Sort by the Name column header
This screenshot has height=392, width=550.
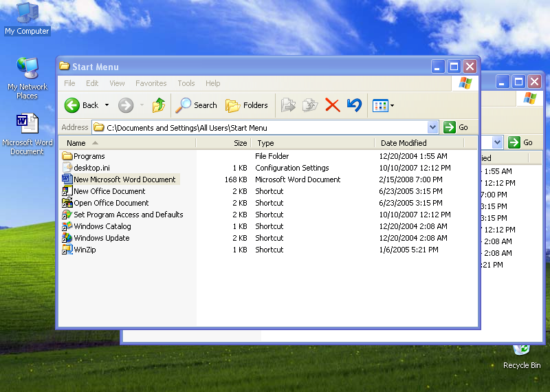click(127, 143)
